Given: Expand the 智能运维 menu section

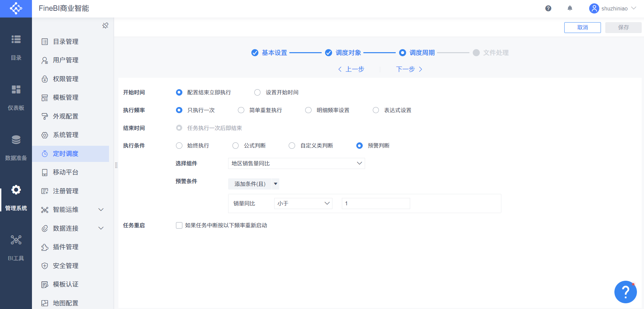Looking at the screenshot, I should click(101, 210).
